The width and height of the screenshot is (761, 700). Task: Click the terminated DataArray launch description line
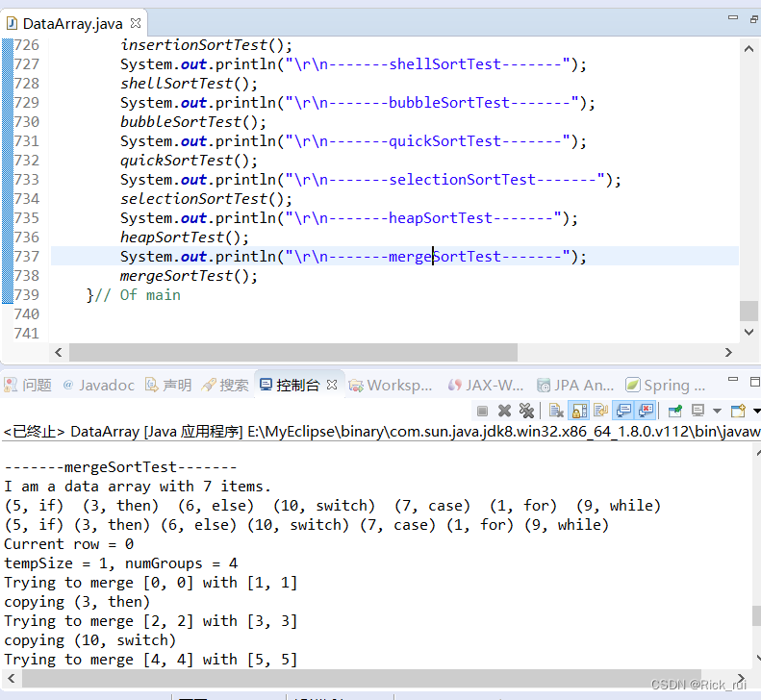[381, 431]
